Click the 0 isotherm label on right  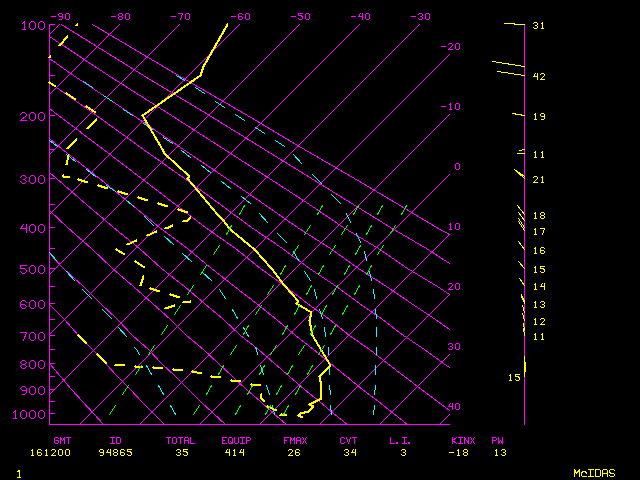point(457,167)
